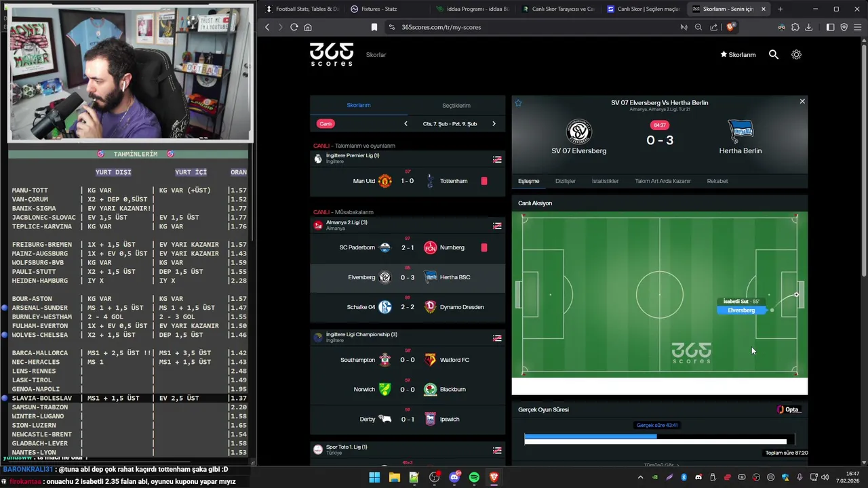Open the browser hamburger menu

click(x=858, y=27)
